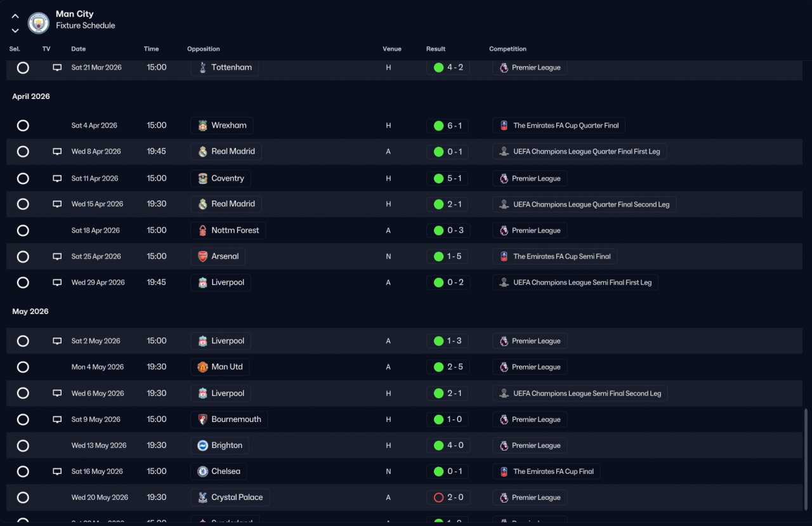Click Champions League icon on Semi Final First Leg
Screen dimensions: 812x526
pyautogui.click(x=504, y=282)
